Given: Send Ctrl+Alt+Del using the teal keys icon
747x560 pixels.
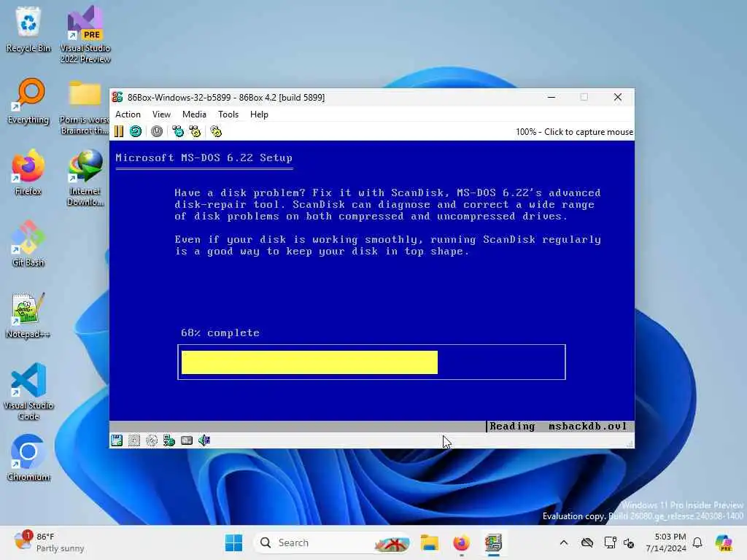Looking at the screenshot, I should [x=178, y=131].
